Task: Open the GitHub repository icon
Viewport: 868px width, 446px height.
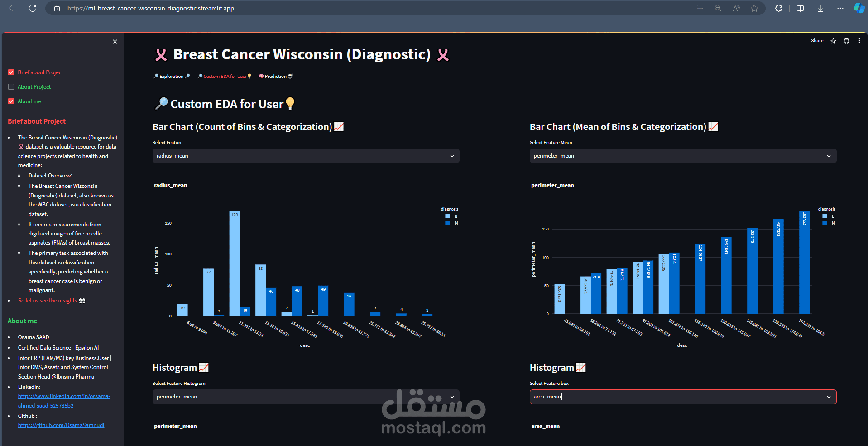Action: pyautogui.click(x=846, y=41)
